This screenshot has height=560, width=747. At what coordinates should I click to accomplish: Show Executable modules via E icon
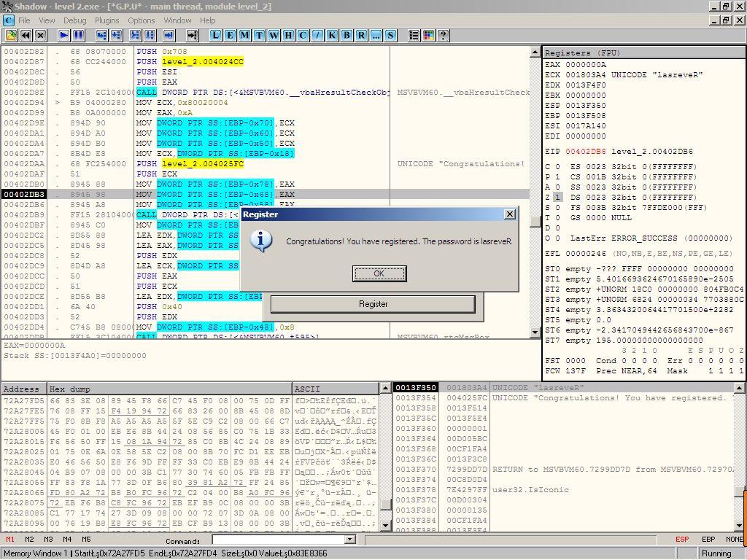tap(230, 35)
